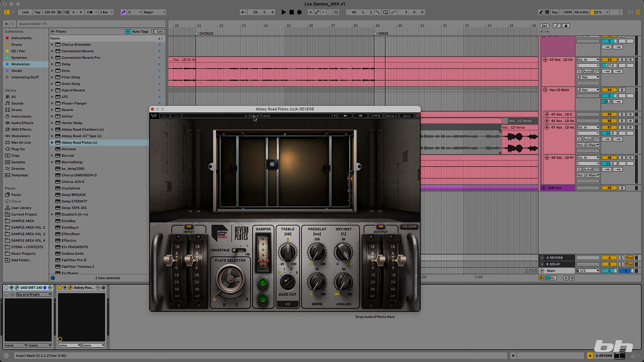Click the lock envelopes icon
The image size is (644, 362).
pyautogui.click(x=566, y=25)
